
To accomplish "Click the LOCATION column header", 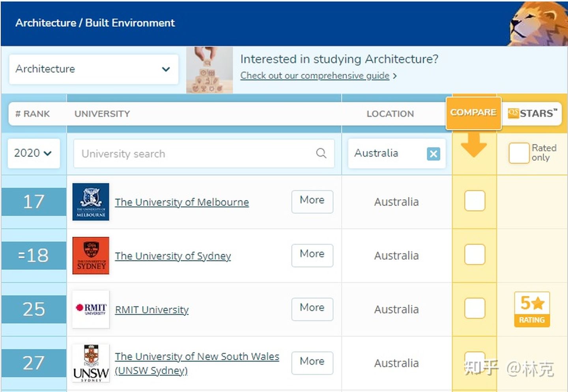I will tap(390, 114).
